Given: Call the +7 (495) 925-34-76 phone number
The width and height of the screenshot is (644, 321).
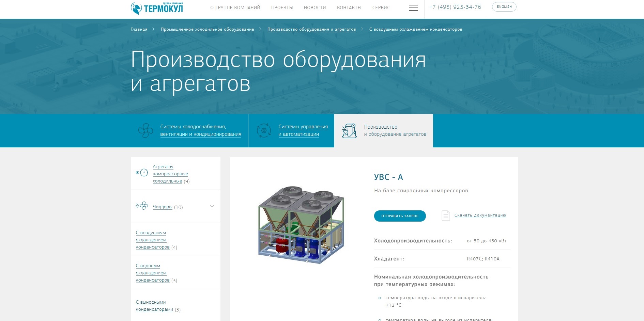Looking at the screenshot, I should 455,7.
